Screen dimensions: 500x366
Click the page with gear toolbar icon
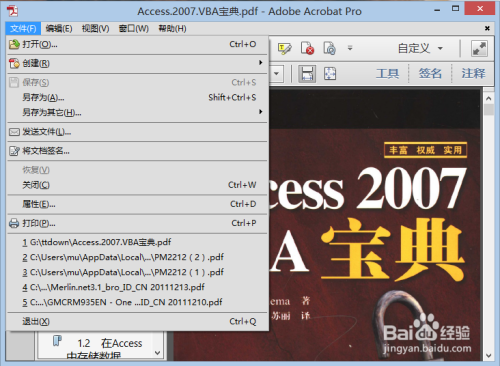tap(329, 48)
